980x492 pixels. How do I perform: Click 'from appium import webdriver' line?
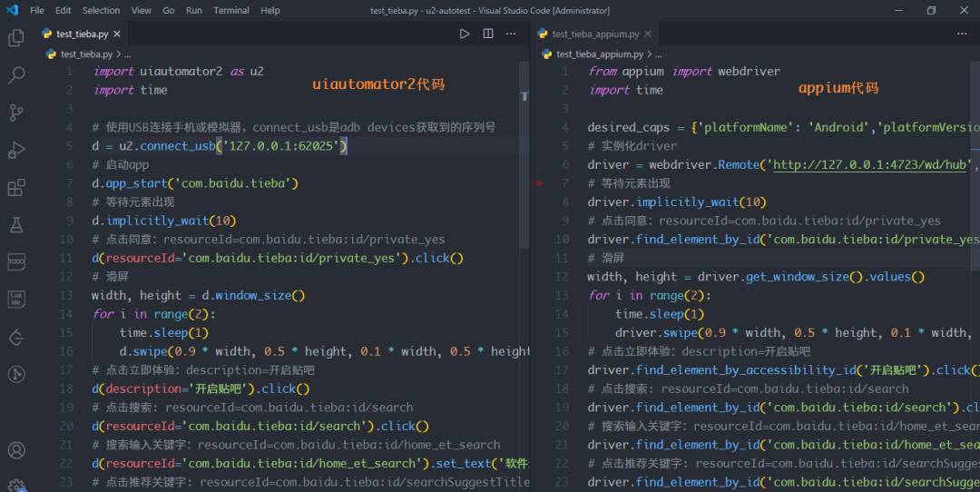684,72
